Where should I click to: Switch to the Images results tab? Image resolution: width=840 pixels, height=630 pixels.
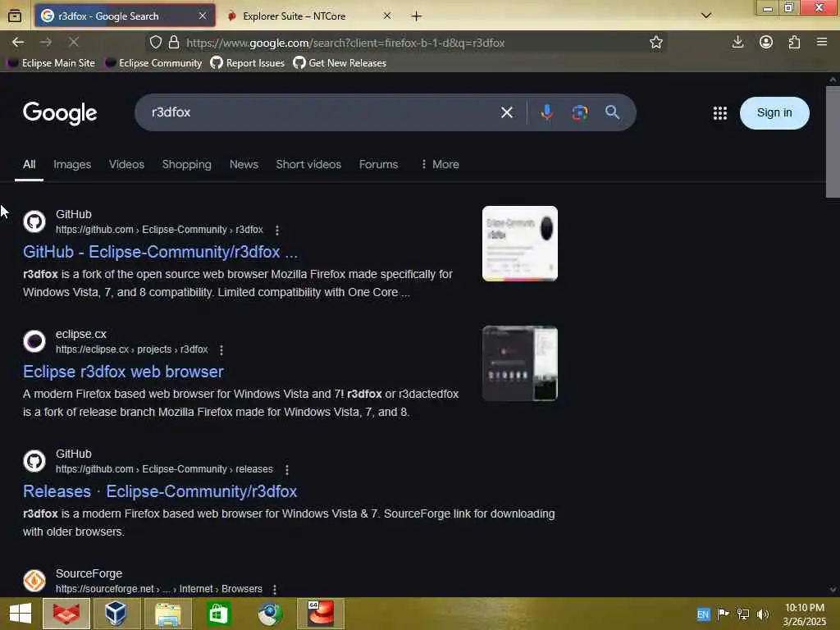pos(72,164)
